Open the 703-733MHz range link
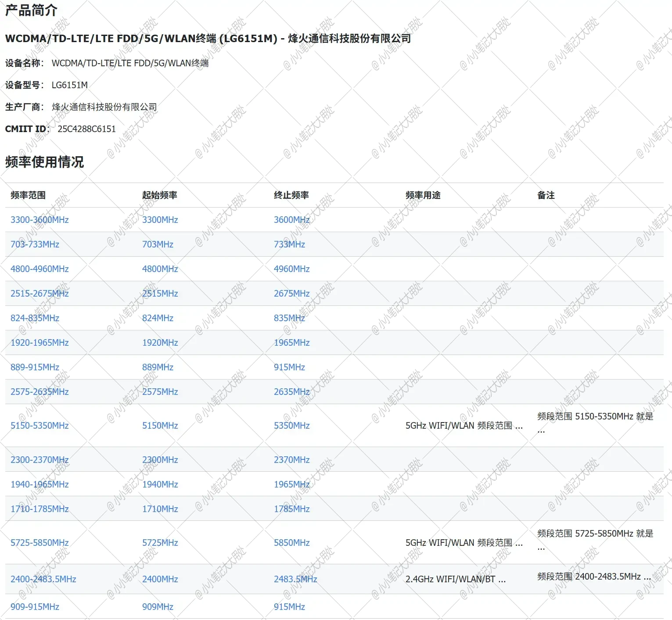This screenshot has width=672, height=620. (x=35, y=244)
